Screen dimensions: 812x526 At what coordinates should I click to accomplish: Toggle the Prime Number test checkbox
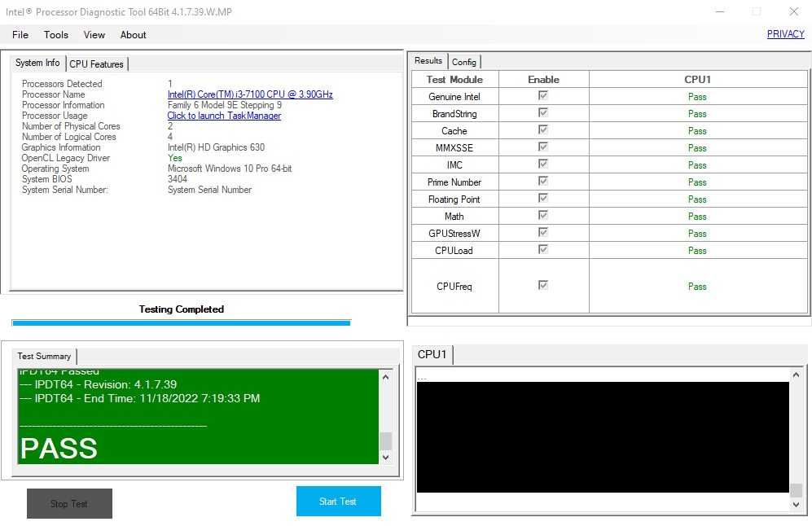coord(542,182)
